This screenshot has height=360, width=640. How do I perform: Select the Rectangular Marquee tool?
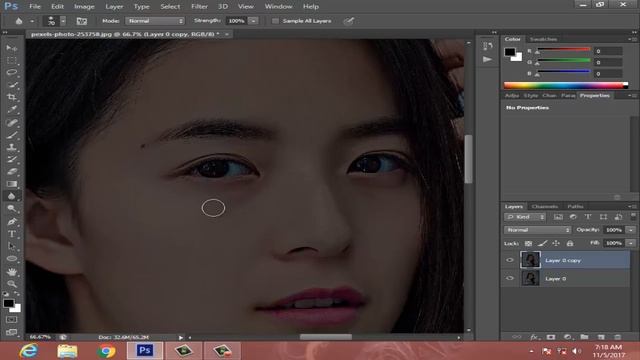tap(11, 60)
